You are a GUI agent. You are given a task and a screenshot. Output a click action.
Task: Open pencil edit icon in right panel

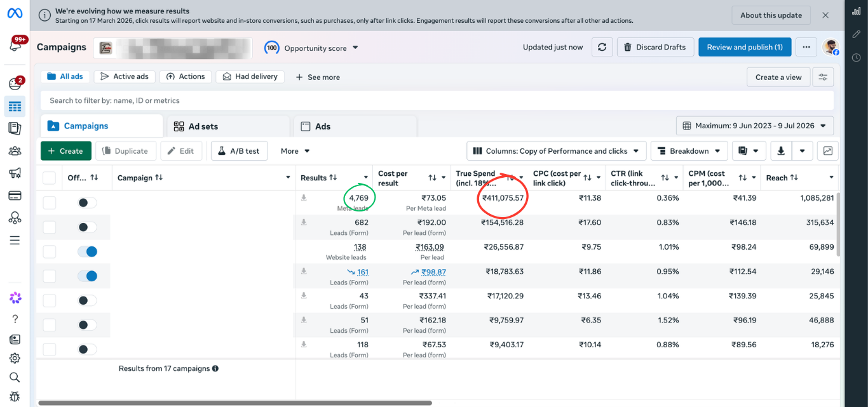pos(856,34)
